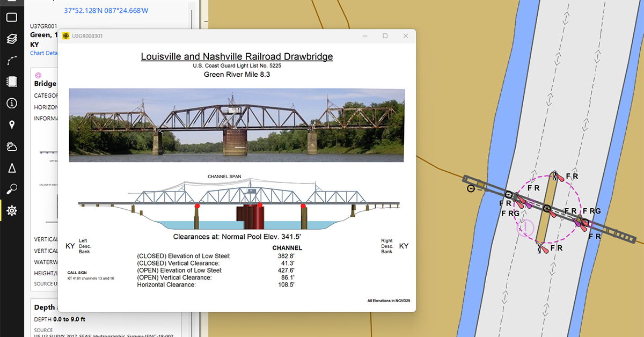
Task: Open the Chart Details link
Action: tap(44, 53)
